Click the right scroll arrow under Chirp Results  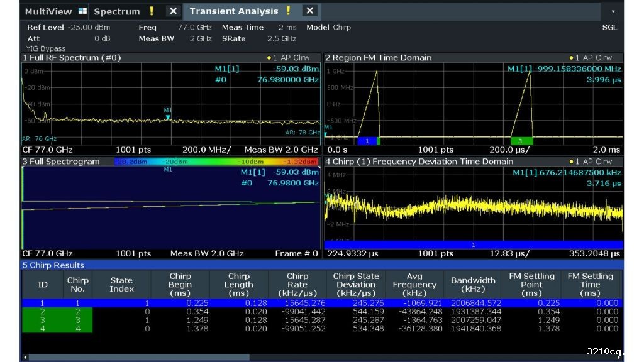tap(619, 358)
